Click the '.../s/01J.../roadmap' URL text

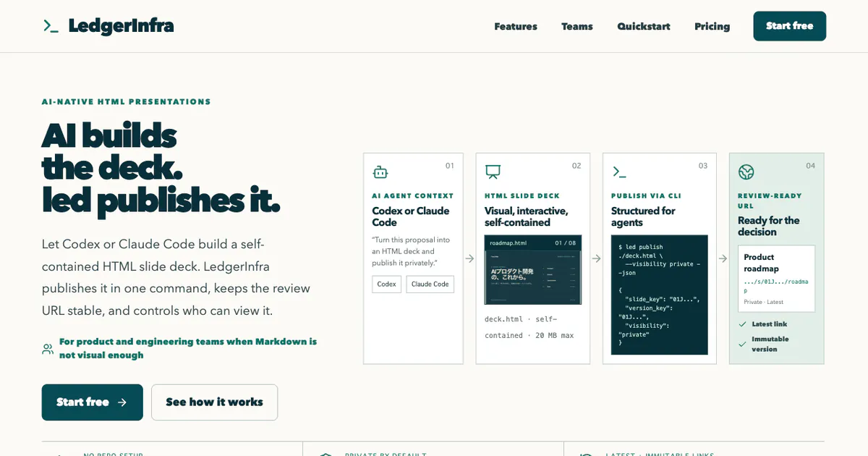click(776, 286)
